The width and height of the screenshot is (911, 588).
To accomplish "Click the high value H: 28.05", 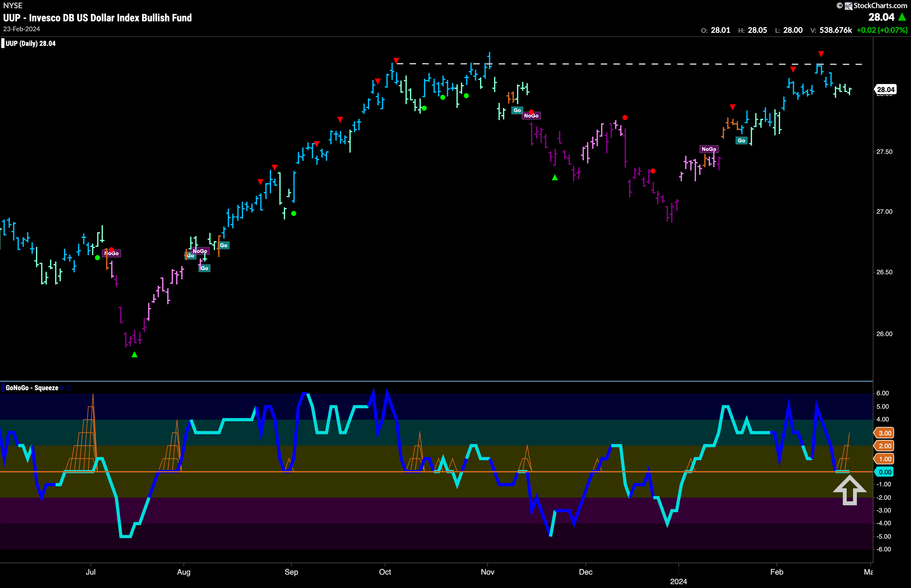I will tap(753, 30).
